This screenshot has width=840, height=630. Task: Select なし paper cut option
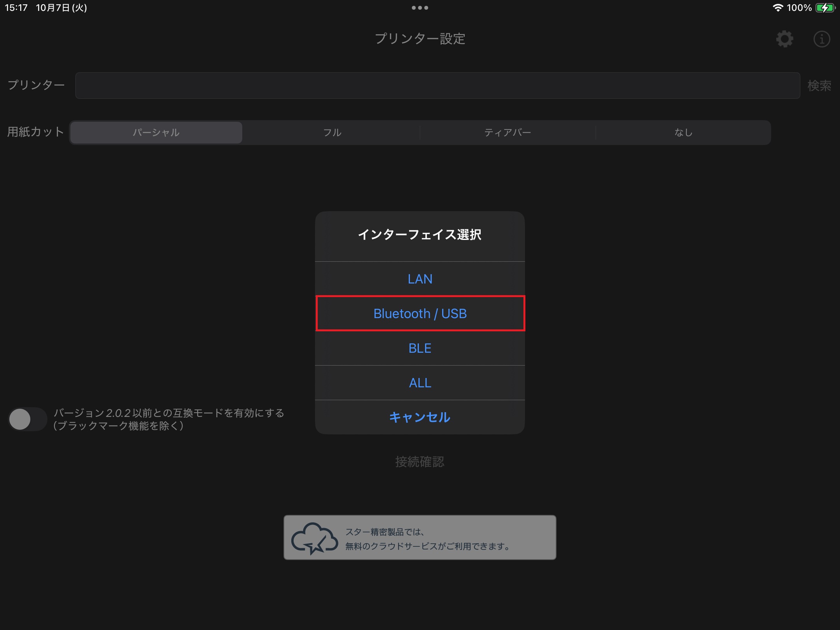click(x=683, y=133)
